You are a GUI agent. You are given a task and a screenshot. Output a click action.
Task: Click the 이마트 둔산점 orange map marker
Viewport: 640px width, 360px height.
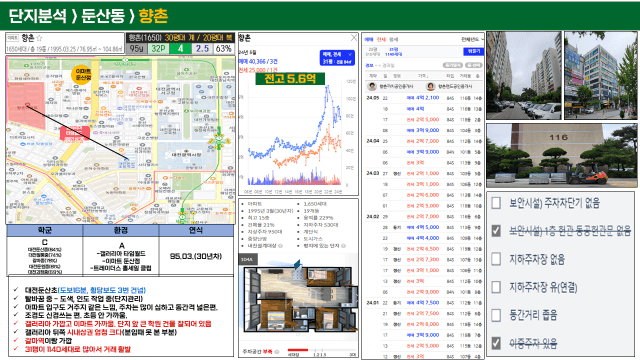[81, 75]
